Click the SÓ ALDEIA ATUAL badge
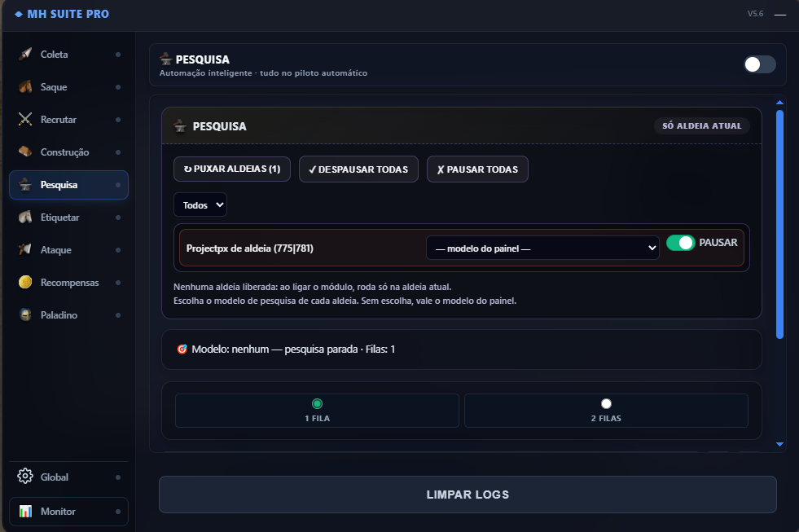Image resolution: width=799 pixels, height=532 pixels. click(702, 125)
